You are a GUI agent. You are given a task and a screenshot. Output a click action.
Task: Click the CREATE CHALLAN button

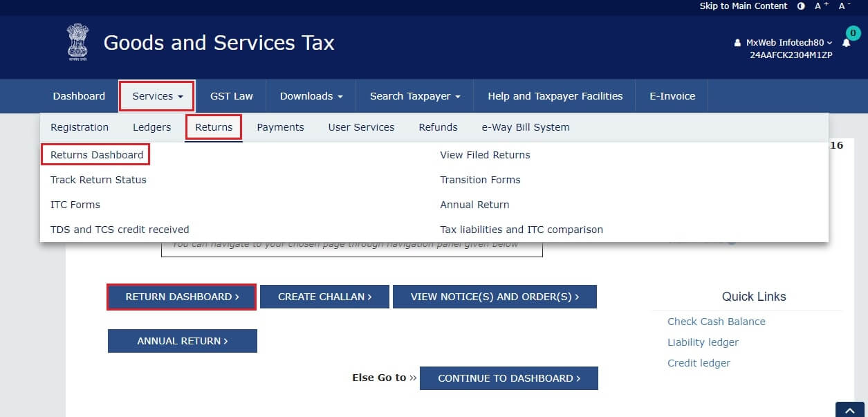[324, 296]
